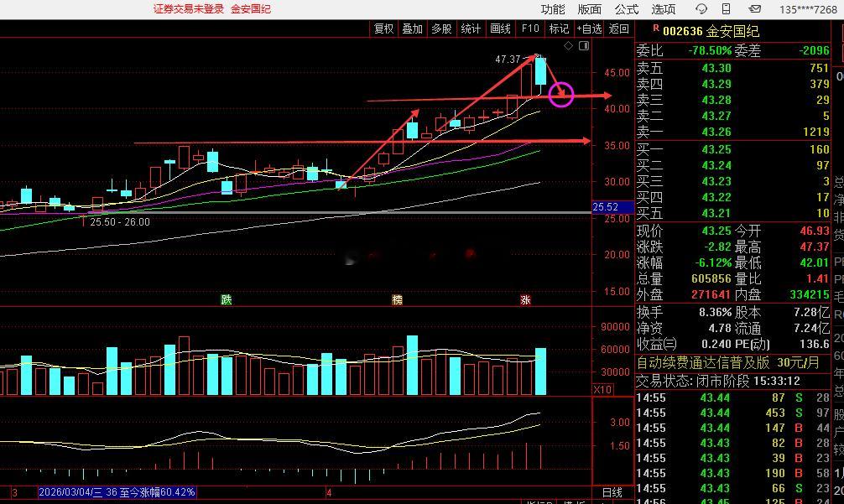Open F10 company info button
This screenshot has height=504, width=844.
click(529, 29)
